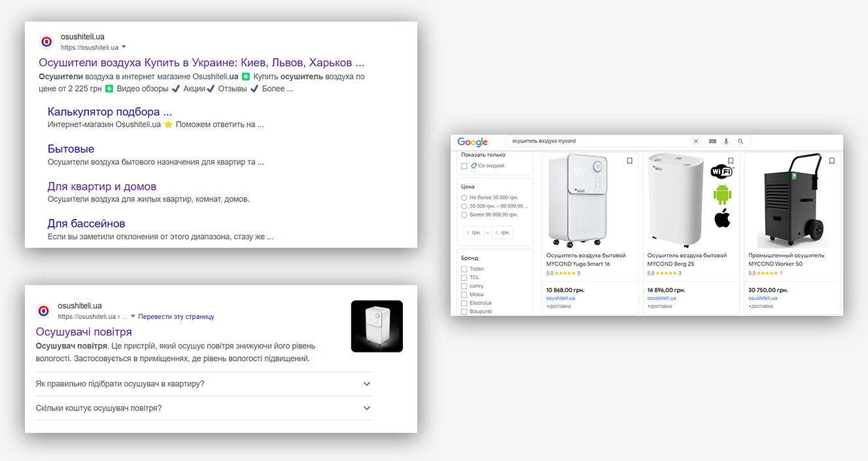868x461 pixels.
Task: Click title Промышленный осушитель MYCOND Worker 50
Action: 786,260
